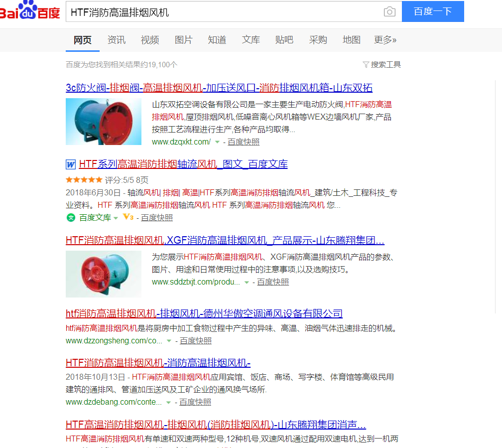Click the 评分:5/5 8页 rating text

(127, 180)
